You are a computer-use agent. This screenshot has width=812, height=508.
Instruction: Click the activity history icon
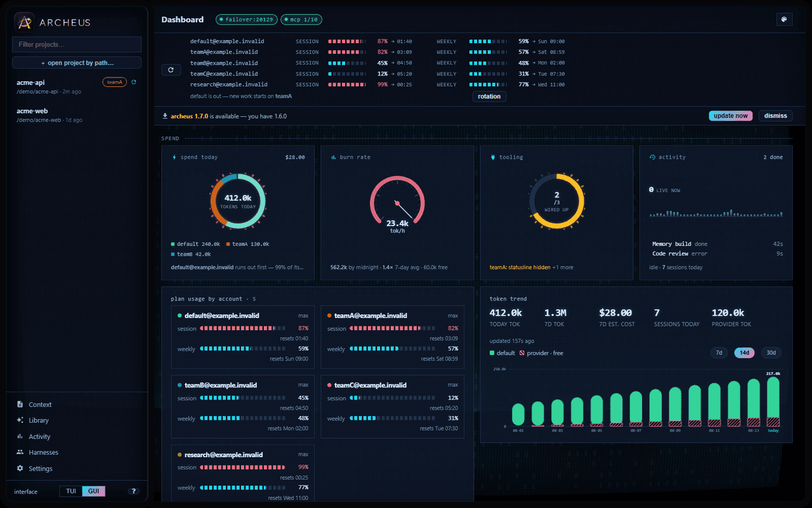pyautogui.click(x=652, y=157)
